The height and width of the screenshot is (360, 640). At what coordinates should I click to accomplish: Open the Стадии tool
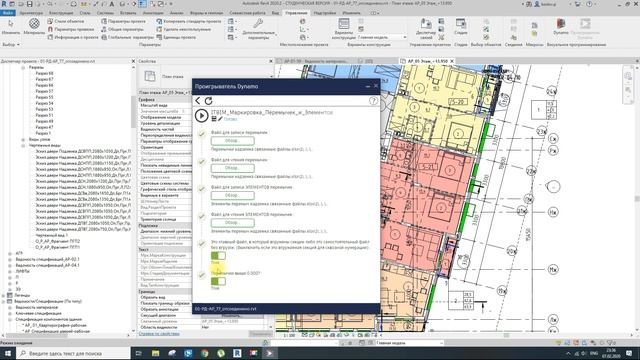[461, 27]
